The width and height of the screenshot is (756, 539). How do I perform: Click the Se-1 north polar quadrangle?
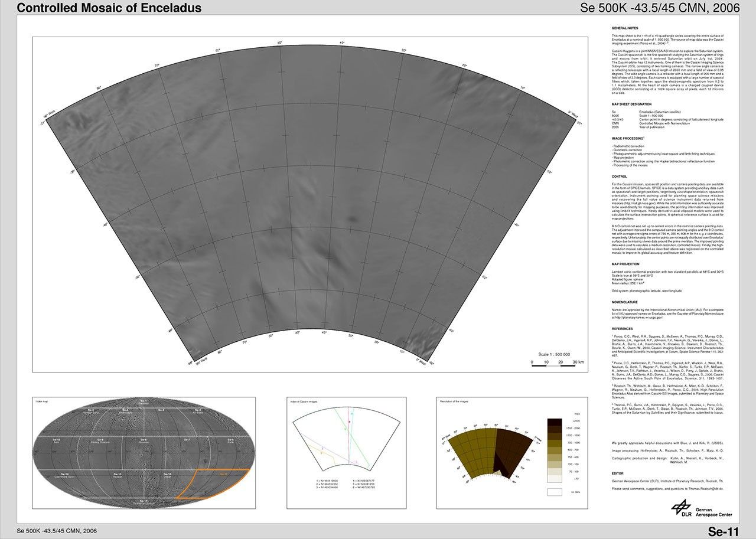click(x=144, y=403)
